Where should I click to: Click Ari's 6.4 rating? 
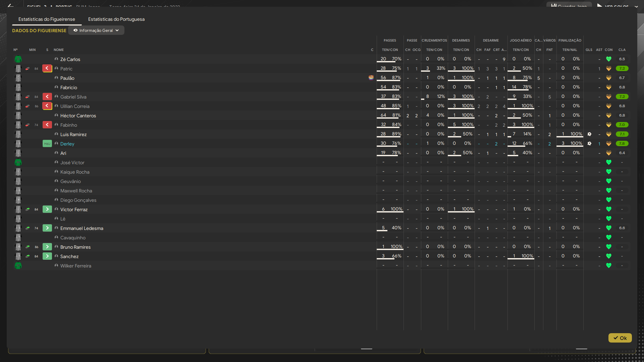[x=622, y=153]
